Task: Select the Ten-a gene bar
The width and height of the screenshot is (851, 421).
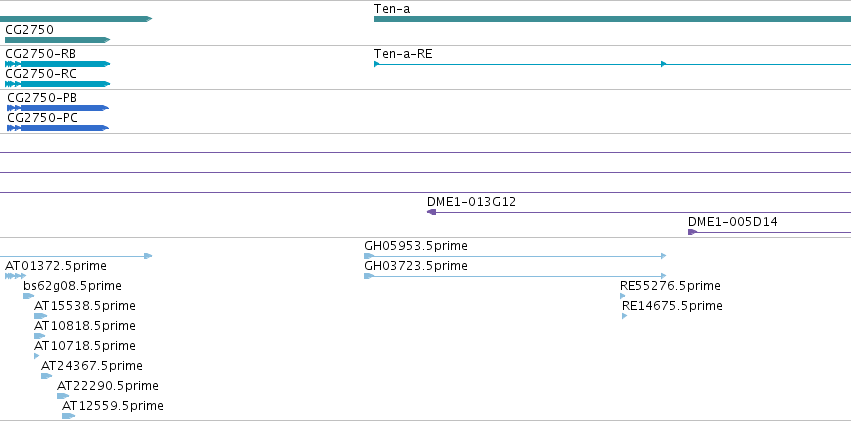Action: [612, 19]
